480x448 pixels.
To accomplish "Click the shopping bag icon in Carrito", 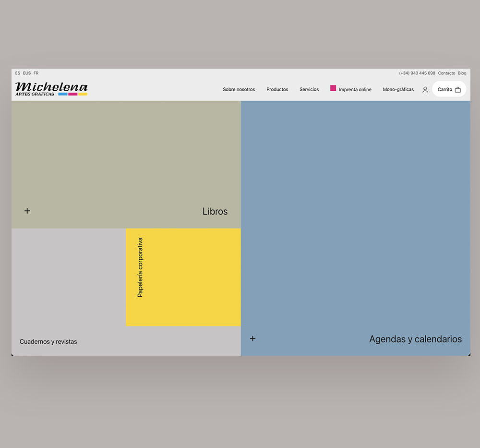I will tap(457, 89).
